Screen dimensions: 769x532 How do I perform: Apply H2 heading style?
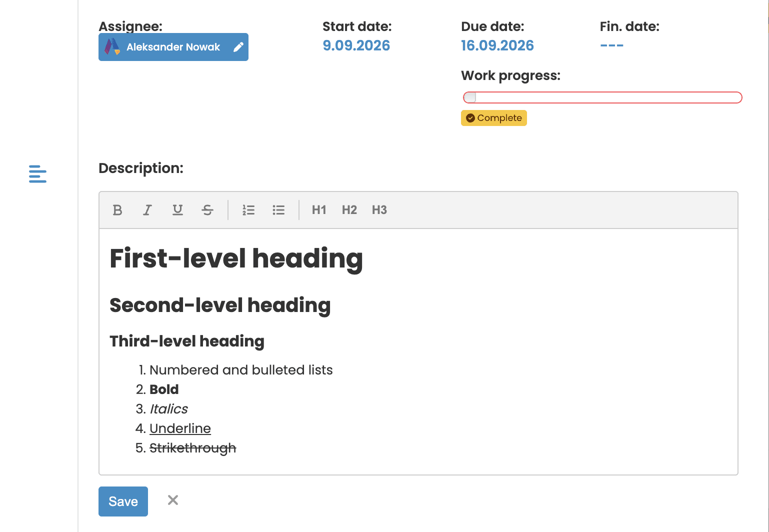click(x=349, y=210)
